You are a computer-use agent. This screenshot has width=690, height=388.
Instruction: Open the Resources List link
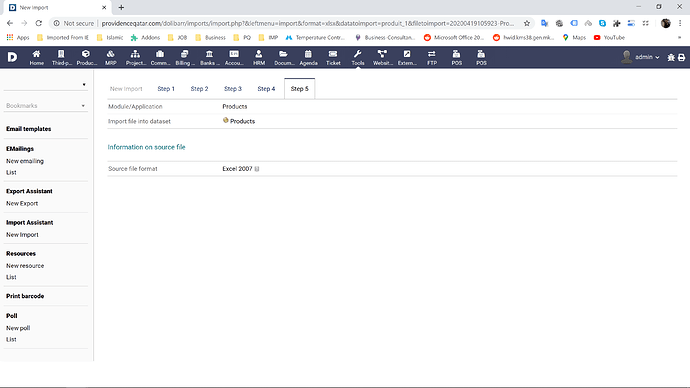(11, 277)
